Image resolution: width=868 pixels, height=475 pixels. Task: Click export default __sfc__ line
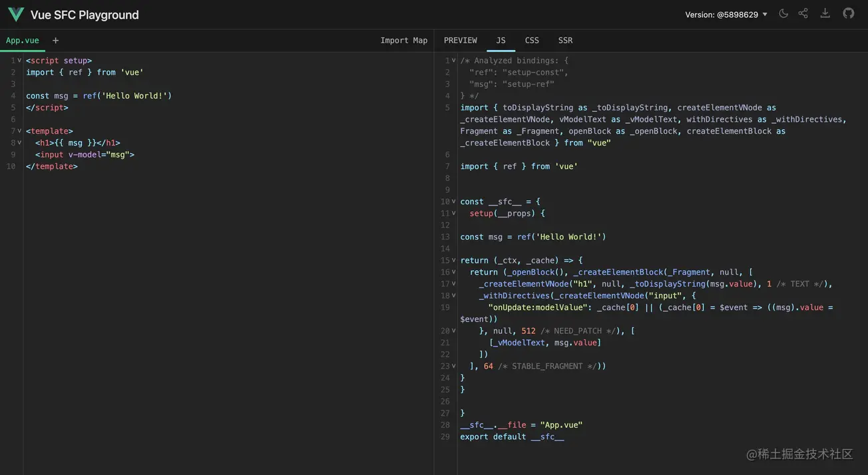click(x=512, y=436)
